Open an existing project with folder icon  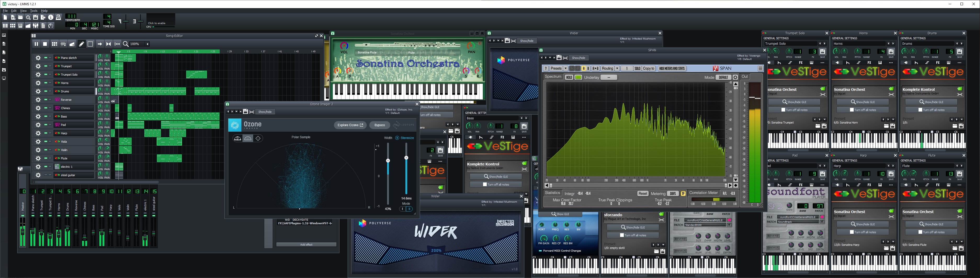click(x=20, y=17)
